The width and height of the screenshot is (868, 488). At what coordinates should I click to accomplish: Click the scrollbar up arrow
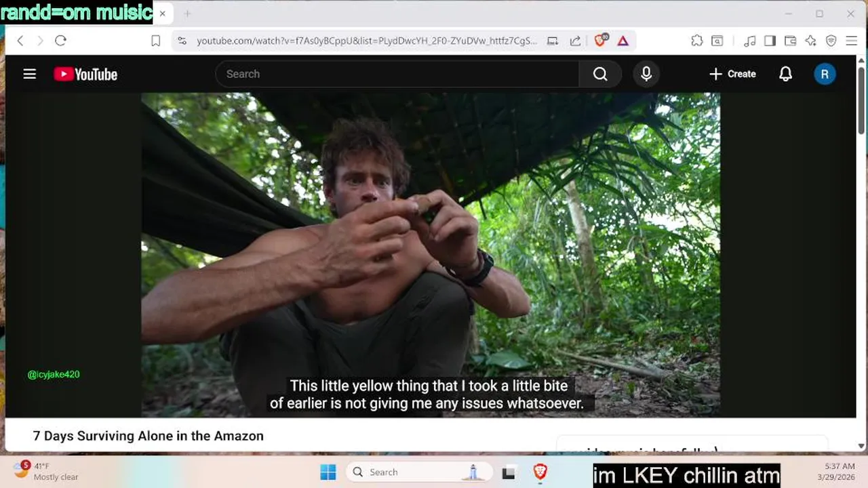point(862,61)
